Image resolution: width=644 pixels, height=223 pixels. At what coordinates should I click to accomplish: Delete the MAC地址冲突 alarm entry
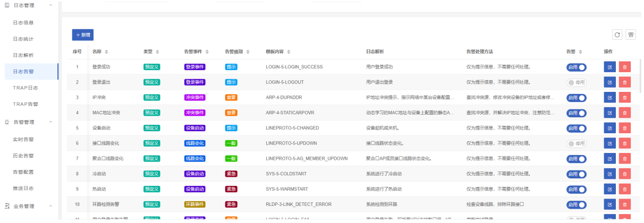[624, 113]
